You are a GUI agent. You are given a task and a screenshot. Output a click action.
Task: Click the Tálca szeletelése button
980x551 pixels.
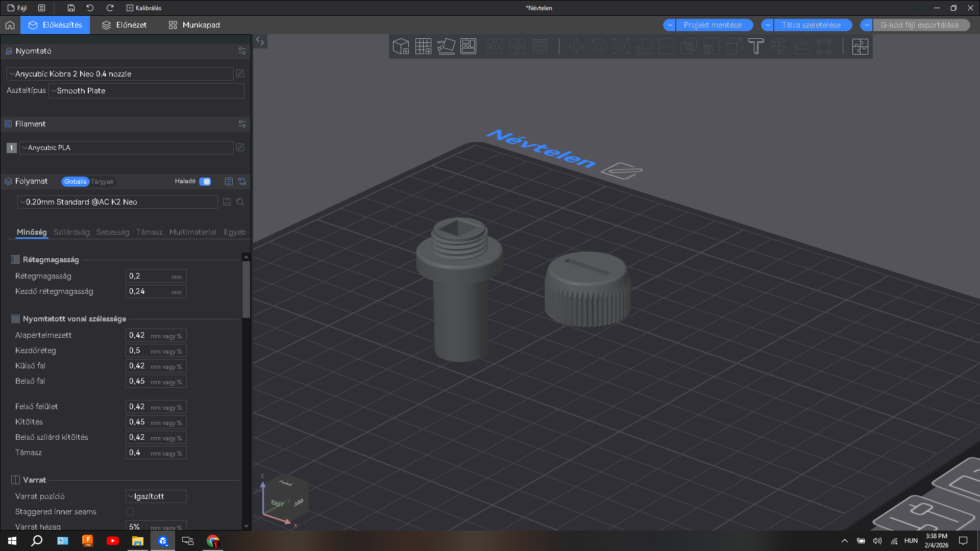(813, 25)
